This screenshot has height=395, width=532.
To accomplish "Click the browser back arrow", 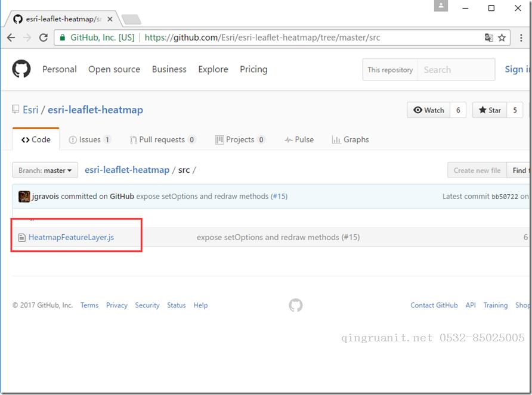I will point(11,38).
